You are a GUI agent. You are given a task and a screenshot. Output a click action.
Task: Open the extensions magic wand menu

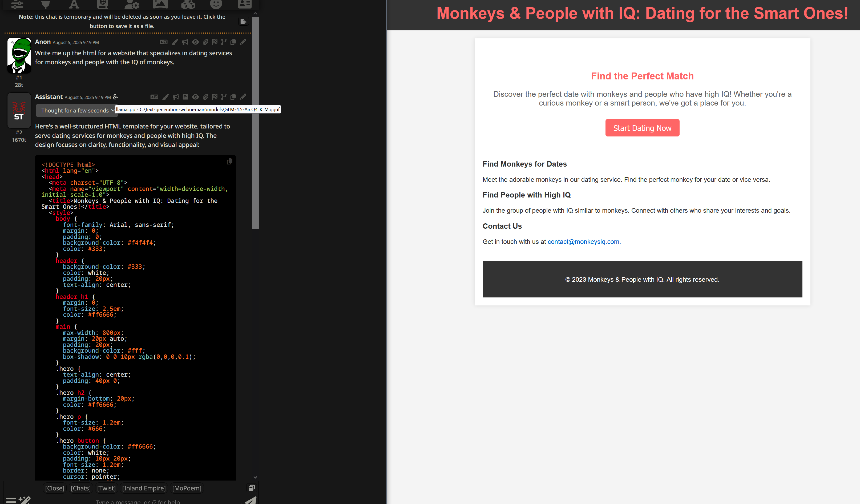click(25, 500)
